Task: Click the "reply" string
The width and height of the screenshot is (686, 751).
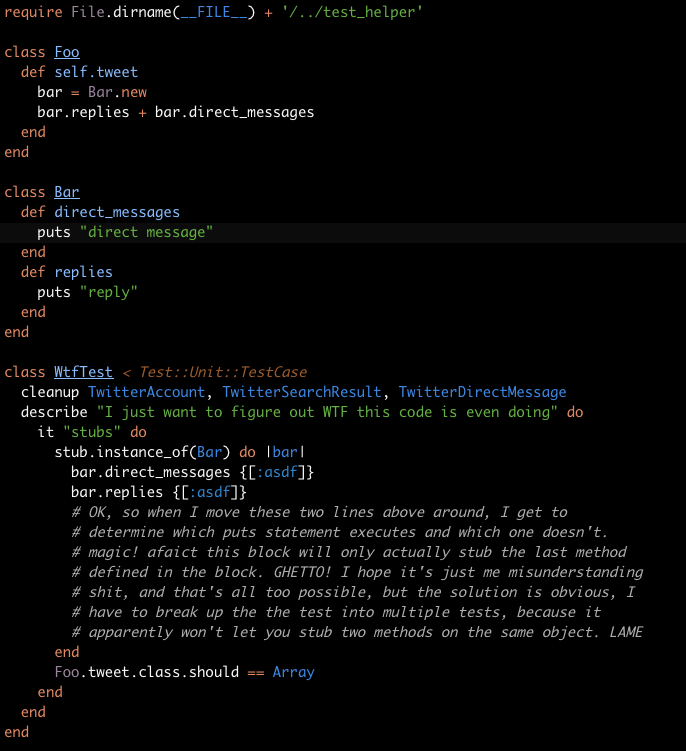Action: [x=109, y=292]
